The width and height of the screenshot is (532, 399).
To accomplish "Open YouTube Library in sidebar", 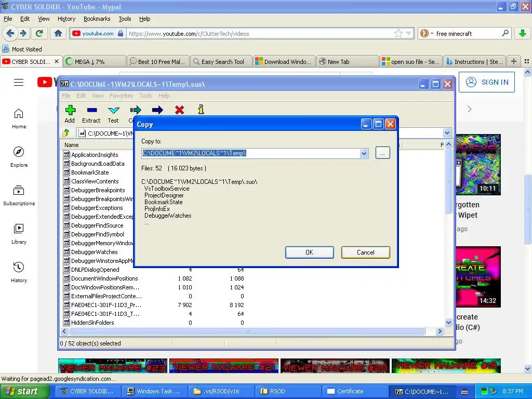I will (x=19, y=234).
